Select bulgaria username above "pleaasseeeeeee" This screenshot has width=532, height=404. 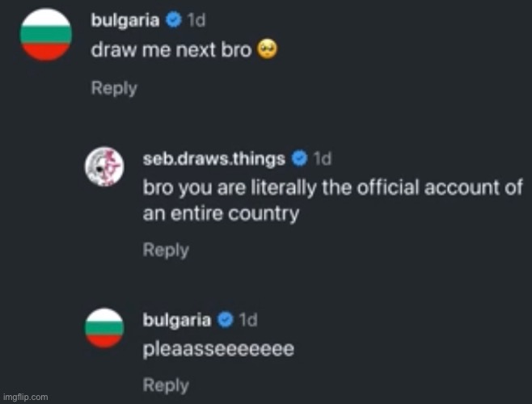177,321
